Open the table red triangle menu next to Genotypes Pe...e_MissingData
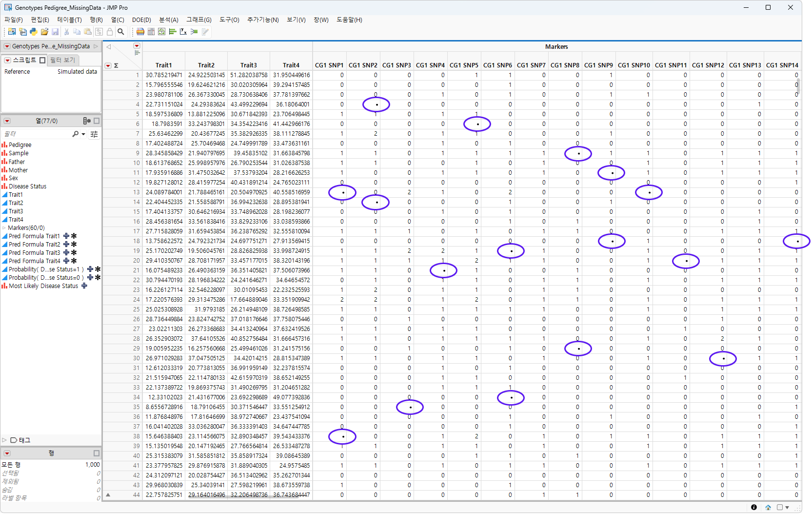 click(7, 46)
